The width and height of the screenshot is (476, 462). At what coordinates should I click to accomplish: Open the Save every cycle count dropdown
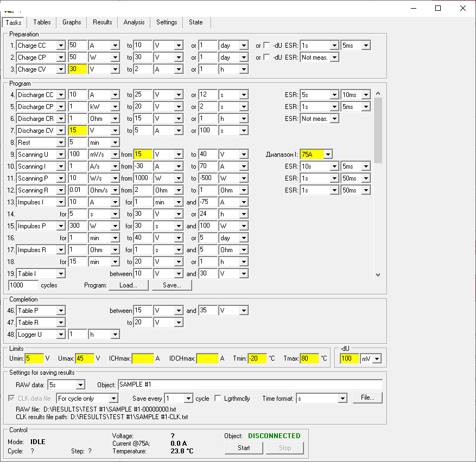tap(188, 398)
